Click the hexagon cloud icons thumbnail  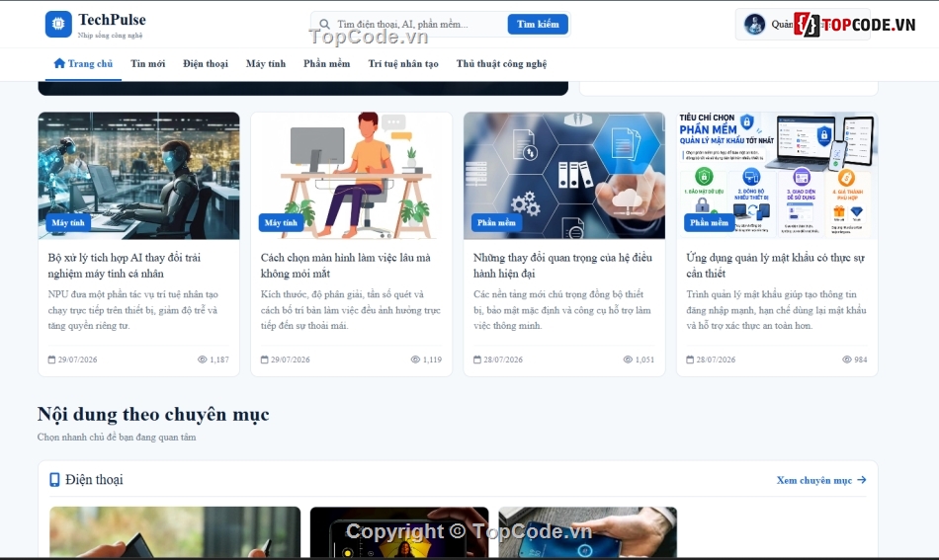pos(564,175)
